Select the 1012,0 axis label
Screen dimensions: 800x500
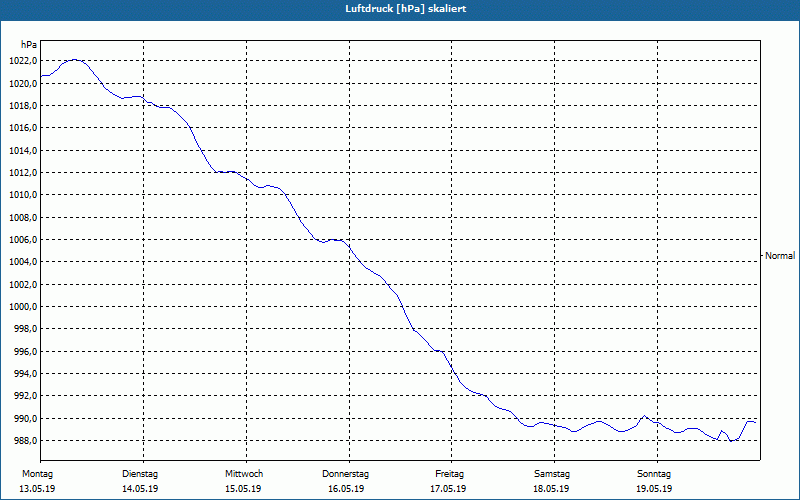[x=23, y=173]
